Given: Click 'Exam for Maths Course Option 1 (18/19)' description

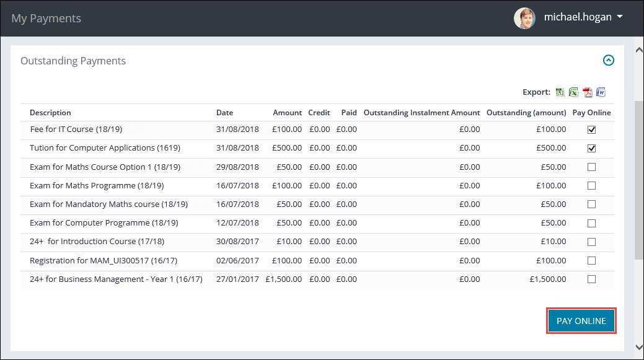Looking at the screenshot, I should [105, 167].
